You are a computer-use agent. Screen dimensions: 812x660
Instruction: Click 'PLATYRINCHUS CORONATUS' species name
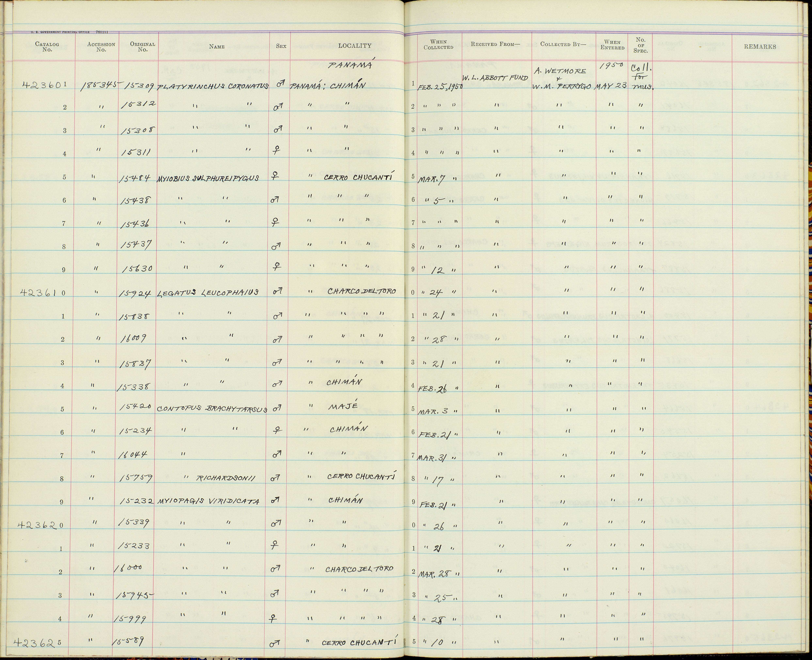[213, 87]
